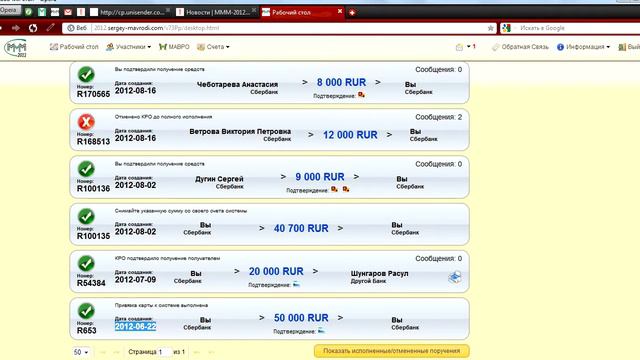This screenshot has height=360, width=640.
Task: Open the pinned green checkmark tab
Action: tap(29, 12)
